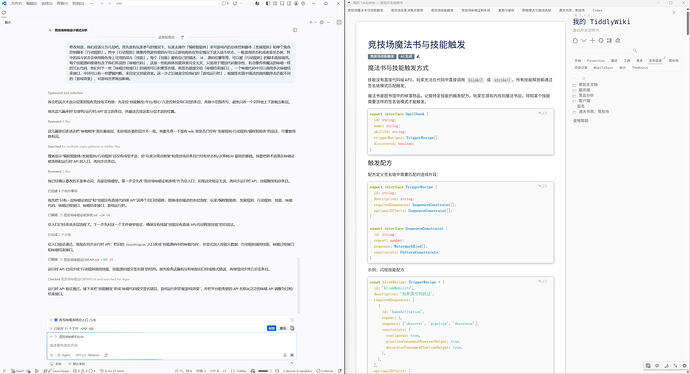The width and height of the screenshot is (690, 374).
Task: Select the 工具 sidebar tab in TiddlyWiki
Action: click(x=627, y=61)
